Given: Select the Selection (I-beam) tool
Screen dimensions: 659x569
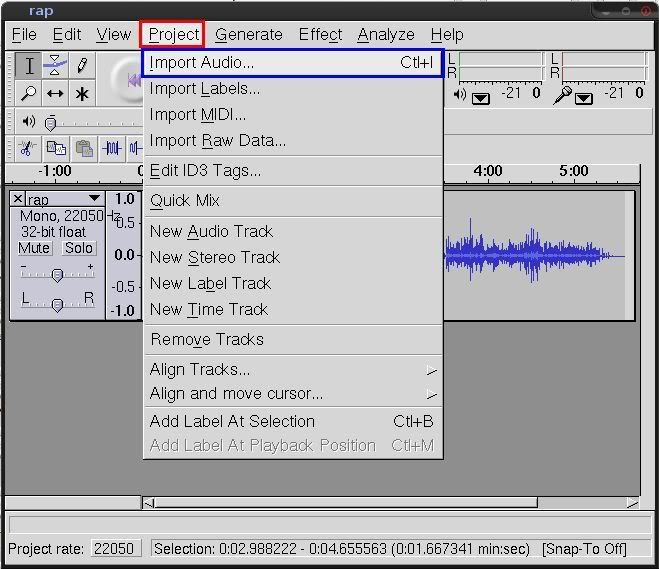Looking at the screenshot, I should 29,66.
